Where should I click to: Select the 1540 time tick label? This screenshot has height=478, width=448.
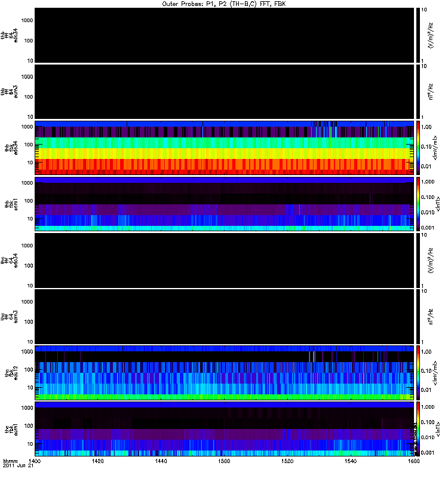(x=351, y=462)
